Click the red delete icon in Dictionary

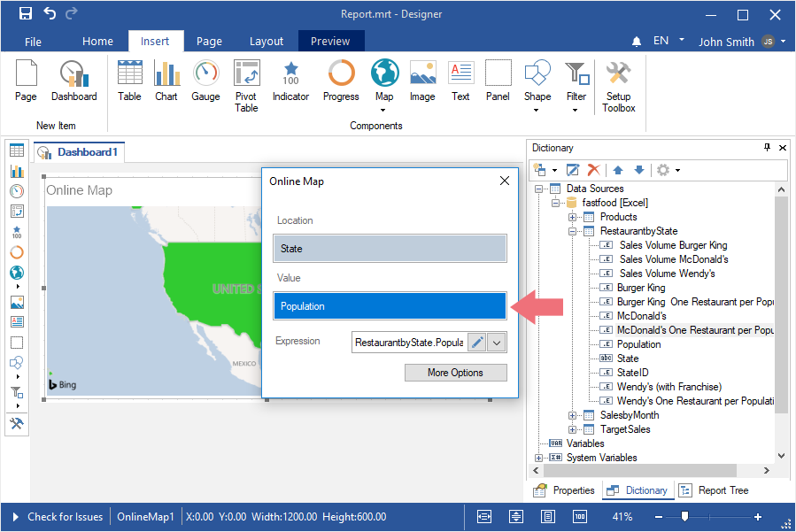pos(594,170)
